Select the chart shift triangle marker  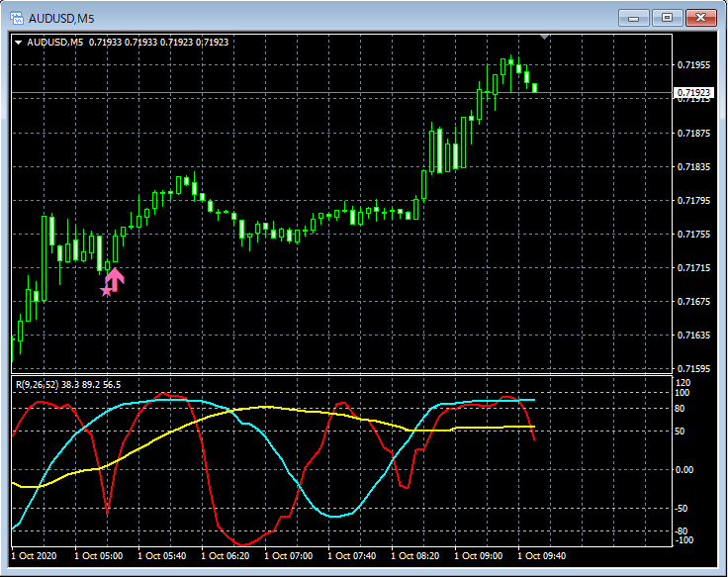545,37
